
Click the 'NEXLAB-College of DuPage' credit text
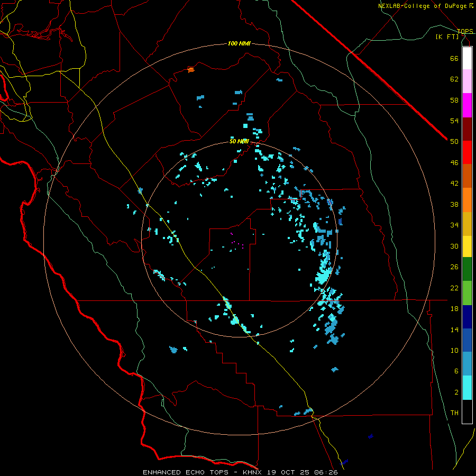click(423, 6)
